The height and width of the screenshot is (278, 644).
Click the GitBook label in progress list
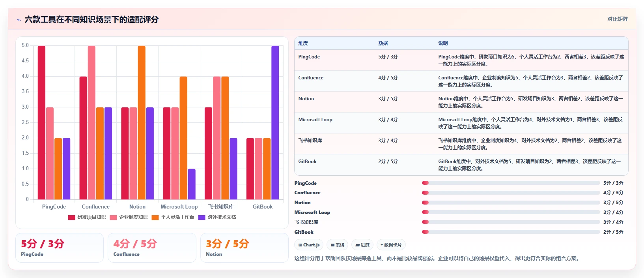pos(304,232)
